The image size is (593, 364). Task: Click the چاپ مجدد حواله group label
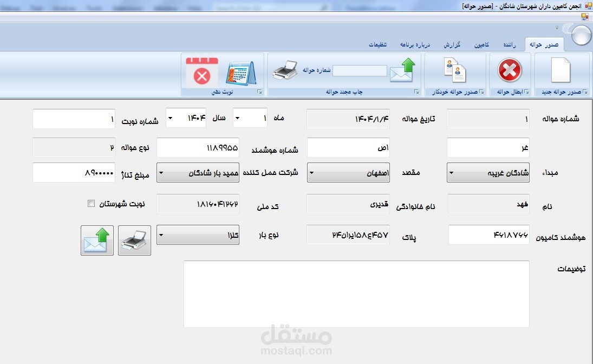coord(344,92)
